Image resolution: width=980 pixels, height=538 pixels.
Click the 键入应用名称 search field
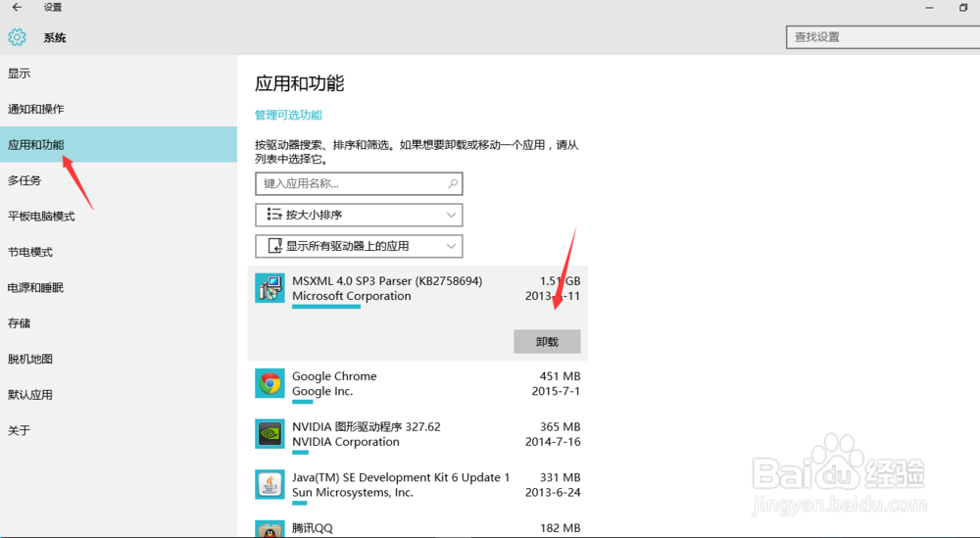coord(359,183)
